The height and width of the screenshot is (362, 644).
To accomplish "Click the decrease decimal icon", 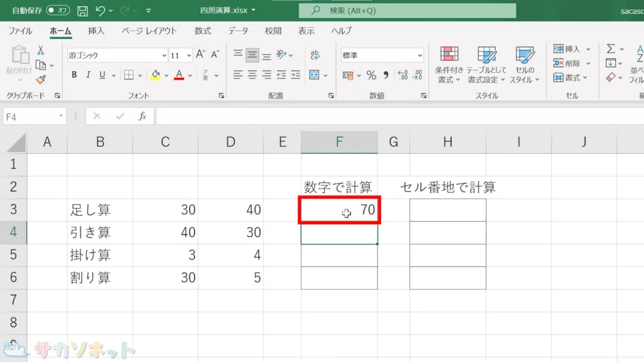I will pyautogui.click(x=418, y=75).
